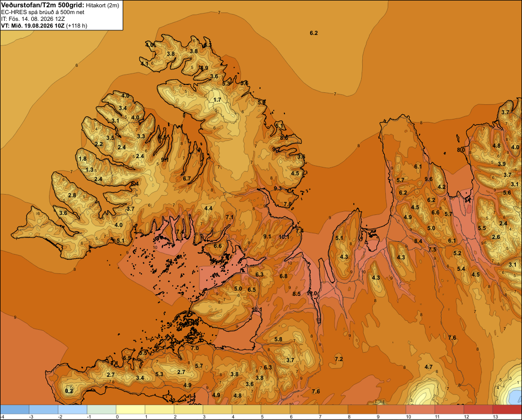Select the legend swatch between 5 and 6
Image resolution: width=522 pixels, height=420 pixels.
(275, 410)
